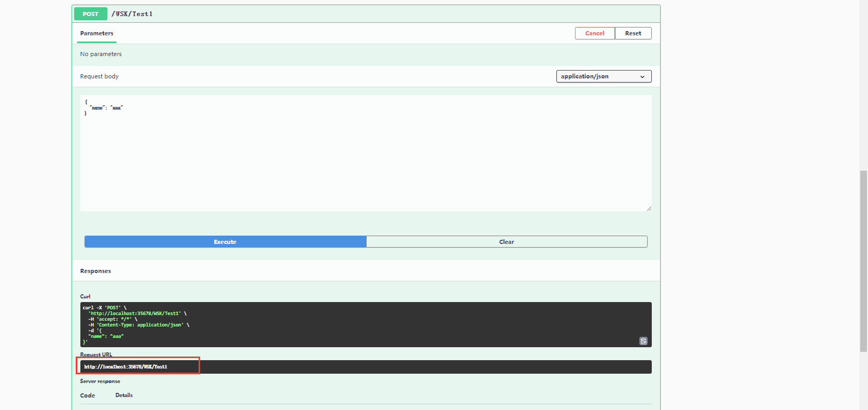
Task: Copy the curl command to clipboard
Action: 643,341
